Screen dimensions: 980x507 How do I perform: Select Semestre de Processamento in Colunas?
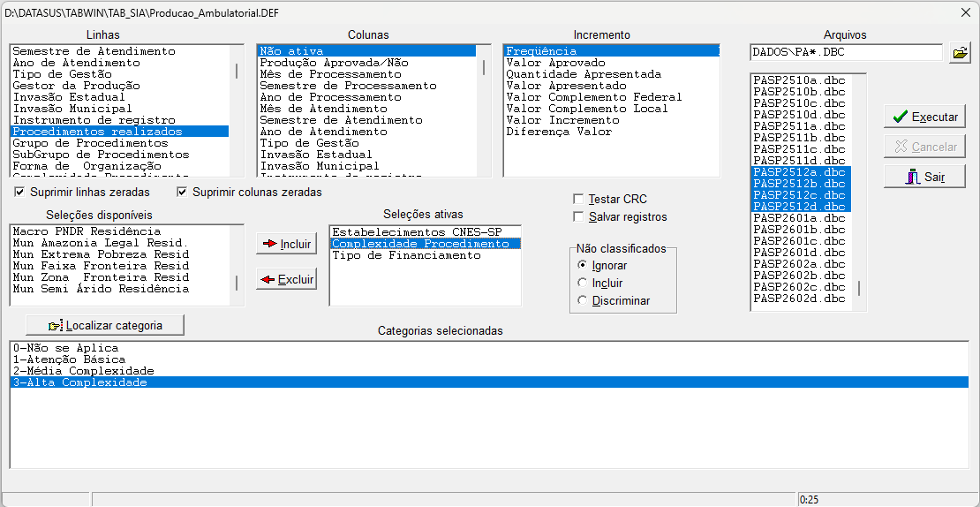[x=367, y=85]
